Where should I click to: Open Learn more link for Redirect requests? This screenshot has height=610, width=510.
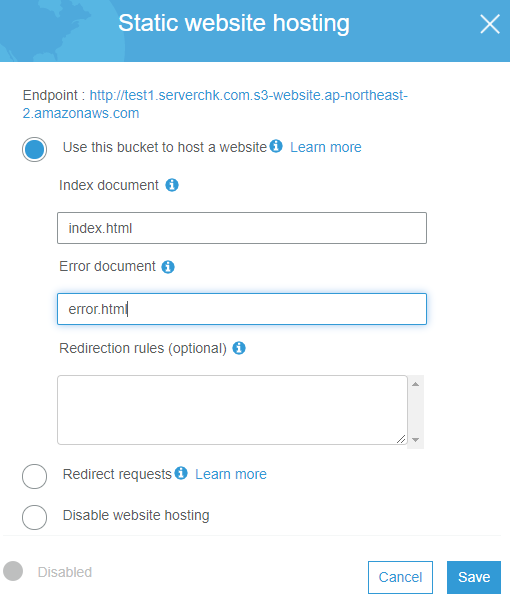coord(231,475)
